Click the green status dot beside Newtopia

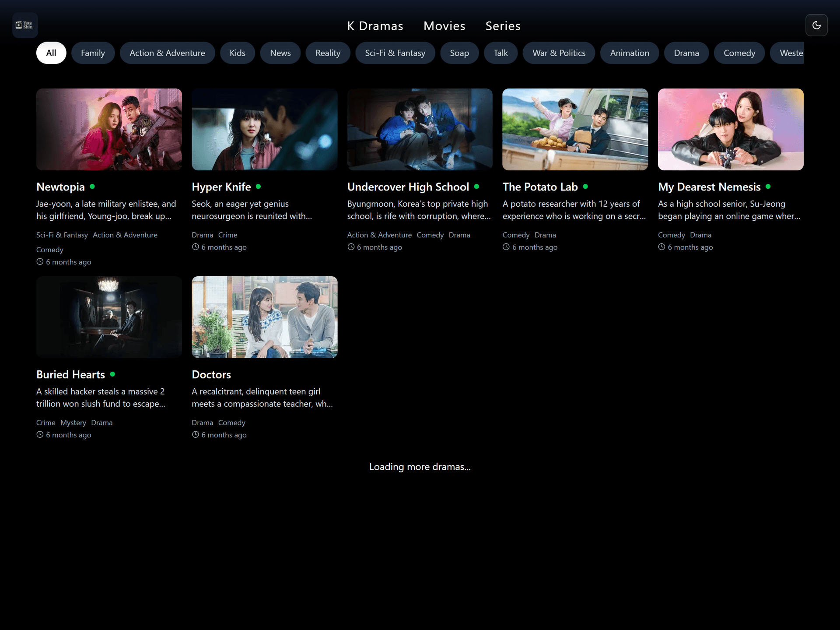(92, 187)
